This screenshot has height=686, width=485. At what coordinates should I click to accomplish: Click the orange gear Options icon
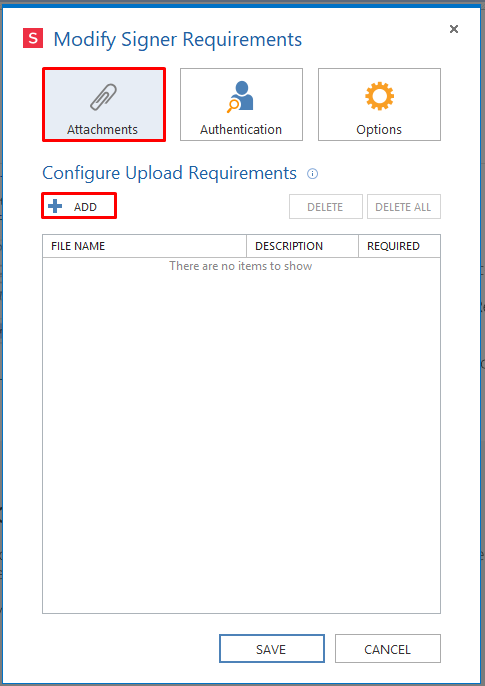pos(379,96)
